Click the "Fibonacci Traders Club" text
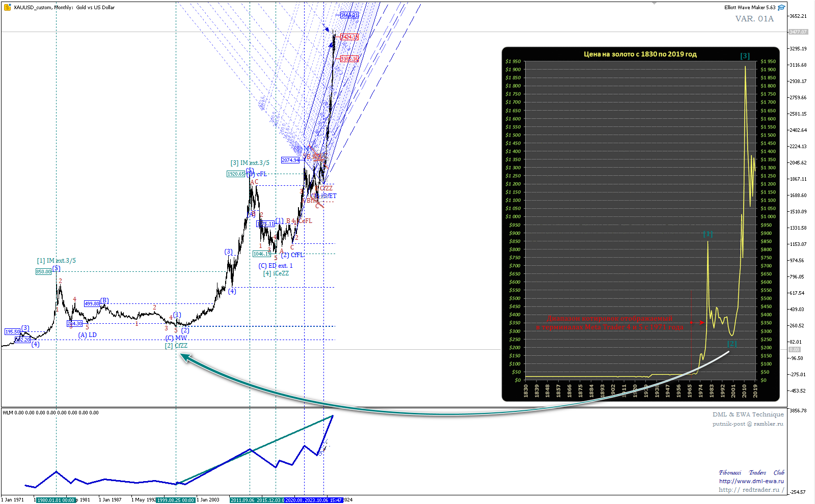 pos(751,472)
